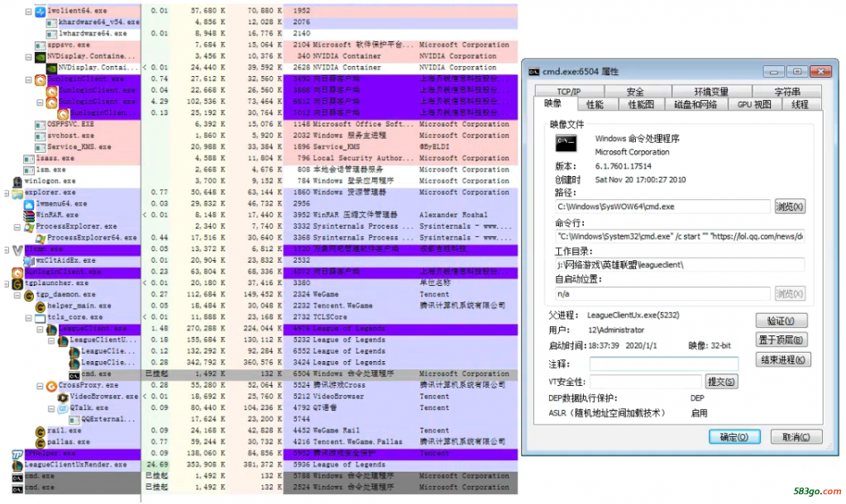Click the pallas.exe icon
This screenshot has width=846, height=504.
pyautogui.click(x=40, y=443)
